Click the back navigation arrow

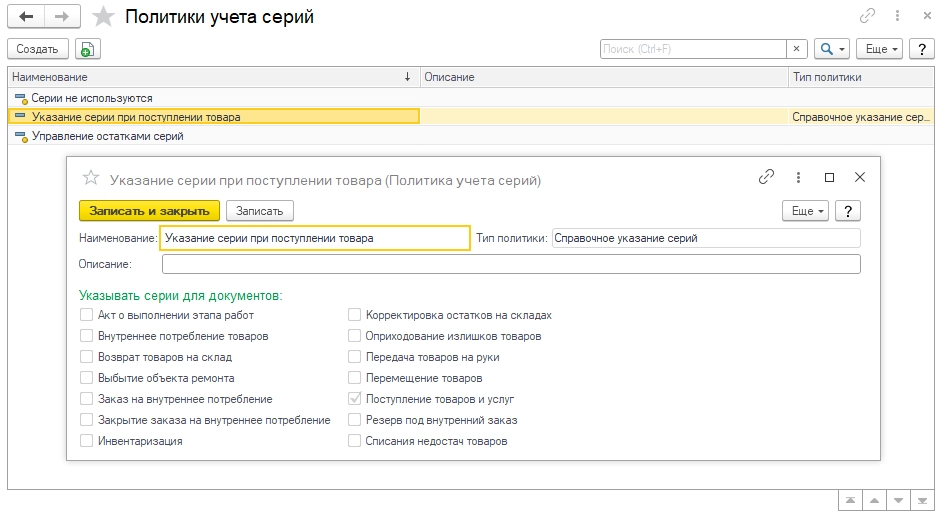pos(26,17)
